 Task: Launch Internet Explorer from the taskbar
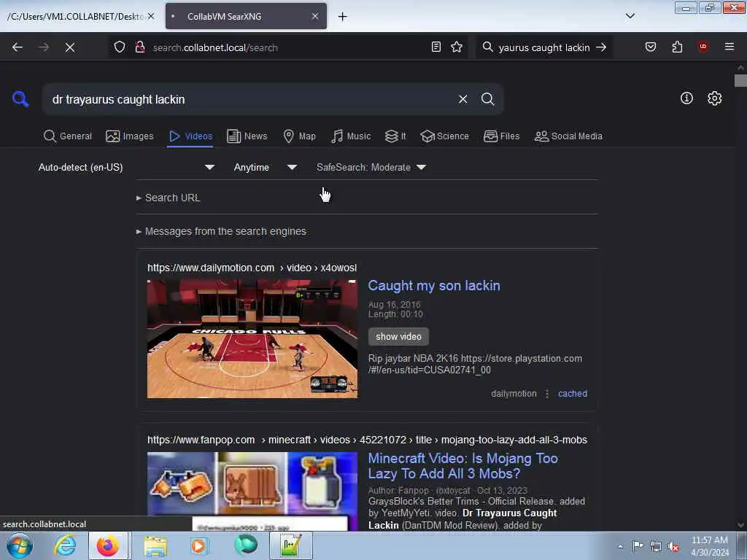tap(65, 545)
